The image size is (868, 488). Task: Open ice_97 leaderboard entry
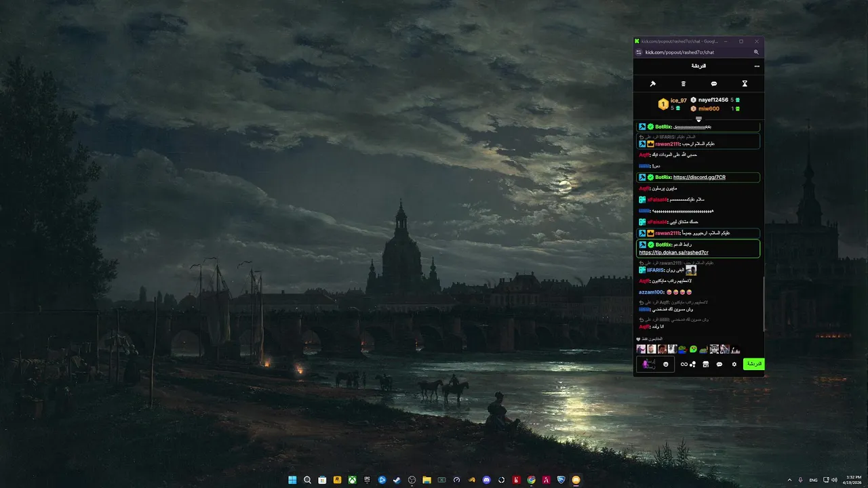pyautogui.click(x=678, y=100)
